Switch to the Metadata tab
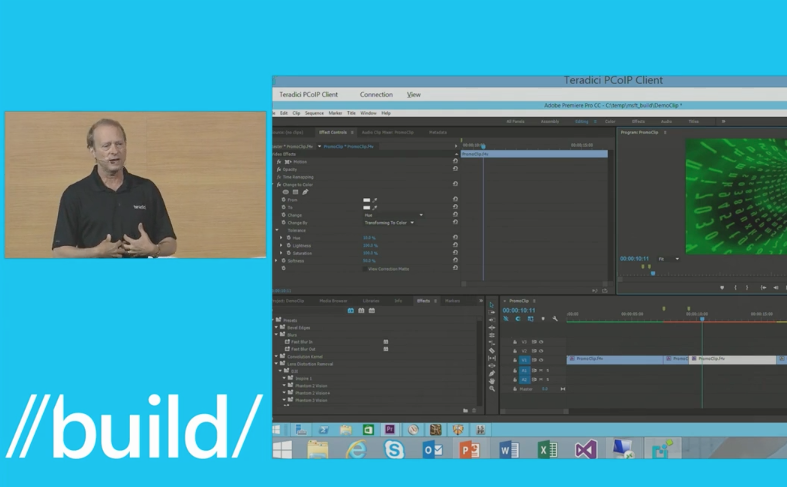 tap(438, 132)
